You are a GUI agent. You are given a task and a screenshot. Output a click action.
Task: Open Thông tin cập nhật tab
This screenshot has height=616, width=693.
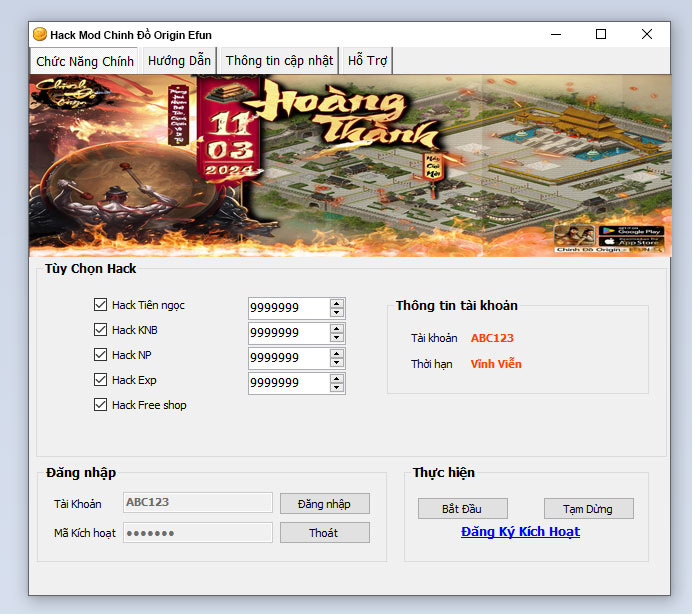pyautogui.click(x=279, y=61)
